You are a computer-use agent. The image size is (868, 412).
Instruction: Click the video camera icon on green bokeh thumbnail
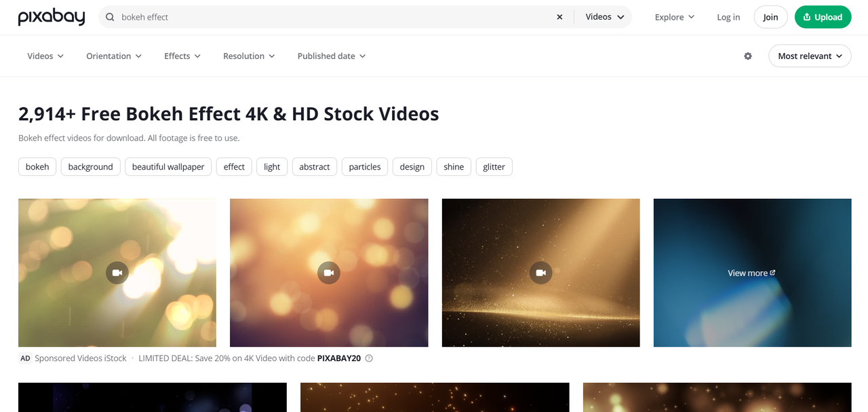tap(117, 273)
